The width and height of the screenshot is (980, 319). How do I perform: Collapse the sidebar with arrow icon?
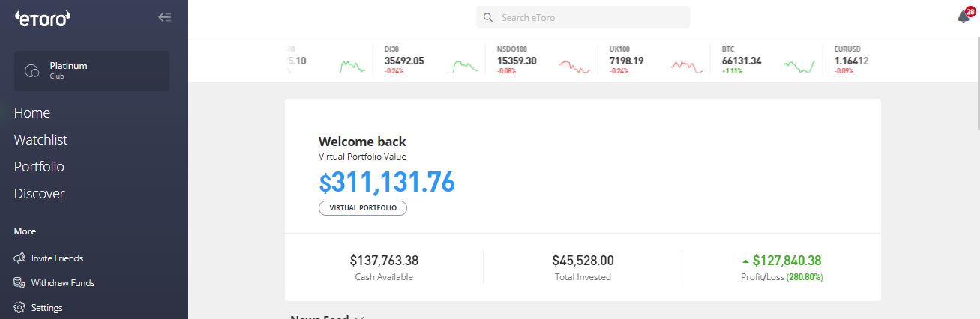point(165,17)
